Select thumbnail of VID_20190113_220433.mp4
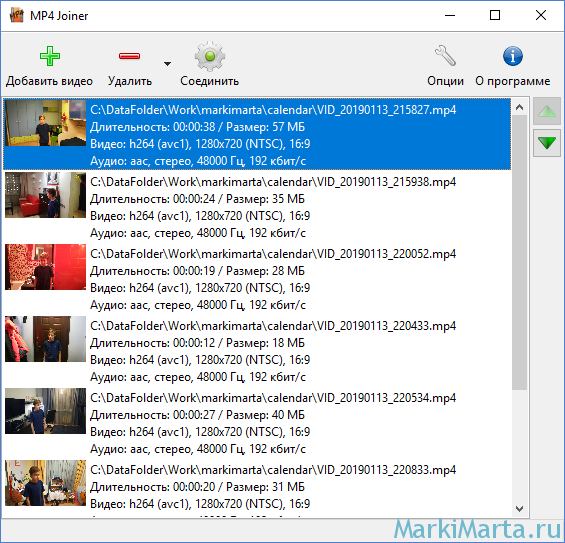565x543 pixels. (45, 339)
